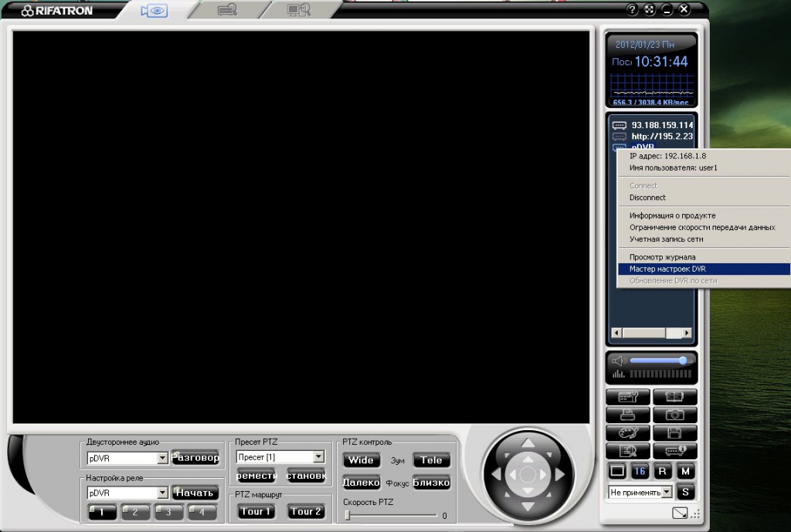Click the Скорость PTZ slider handle
This screenshot has width=791, height=532.
348,515
